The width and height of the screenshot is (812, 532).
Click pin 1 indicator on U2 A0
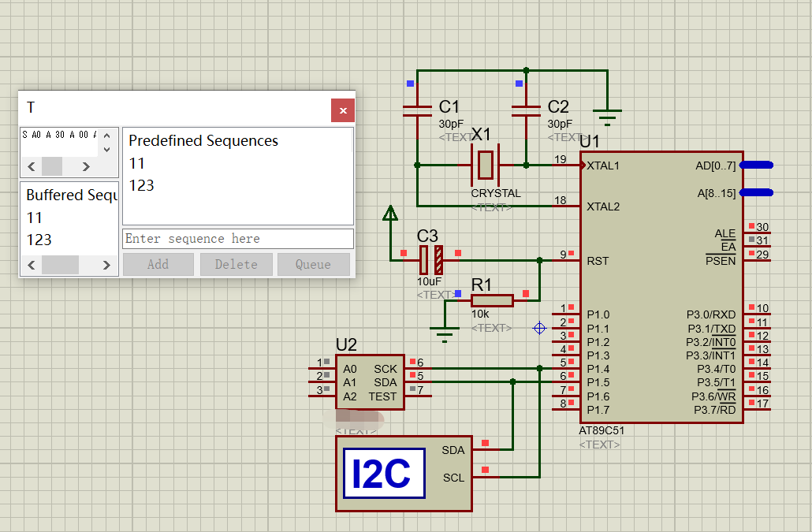[x=326, y=361]
